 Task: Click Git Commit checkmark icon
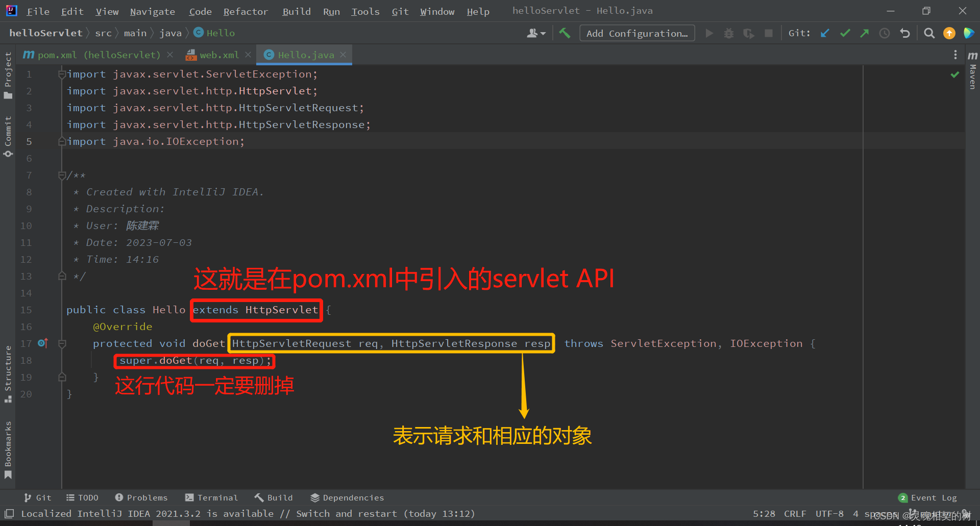845,33
